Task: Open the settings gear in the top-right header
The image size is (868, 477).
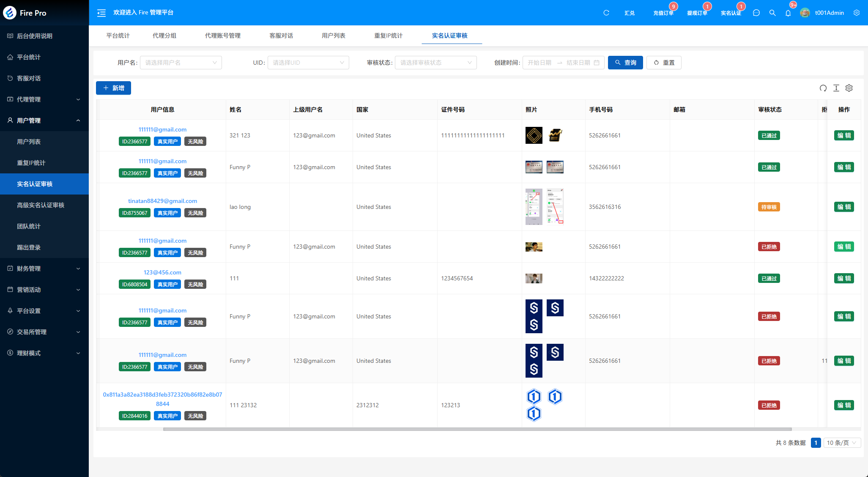Action: 857,13
